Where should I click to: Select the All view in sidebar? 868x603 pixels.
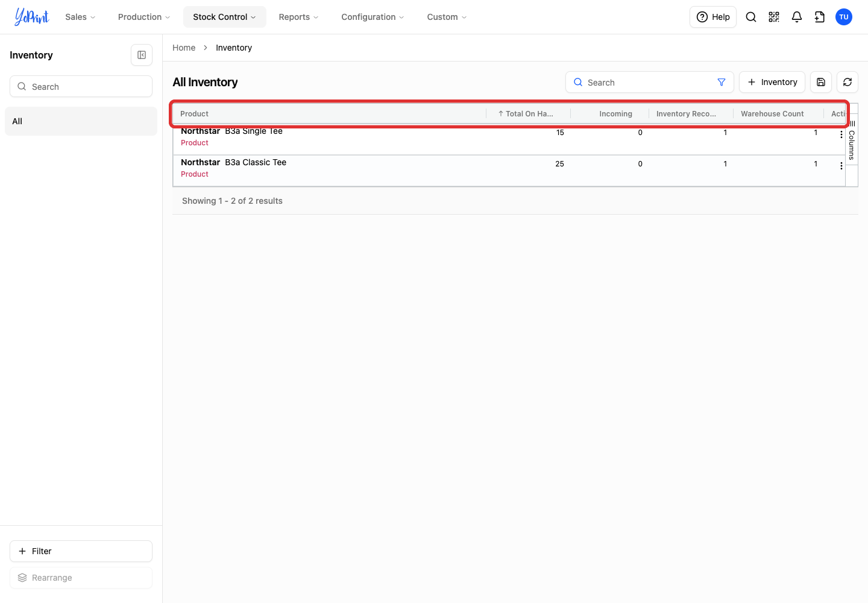(x=81, y=121)
